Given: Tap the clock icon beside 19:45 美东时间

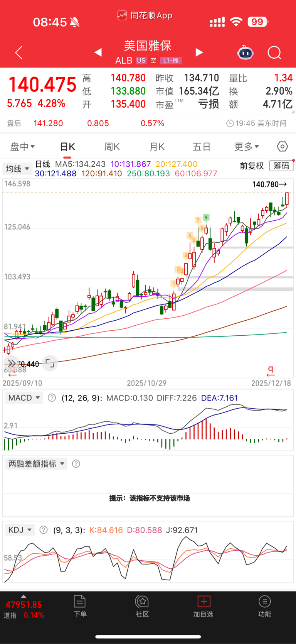Looking at the screenshot, I should coord(230,123).
